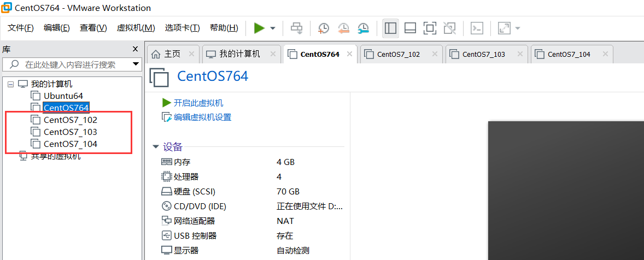Open the snapshot manager wrench-clock icon

coord(363,28)
